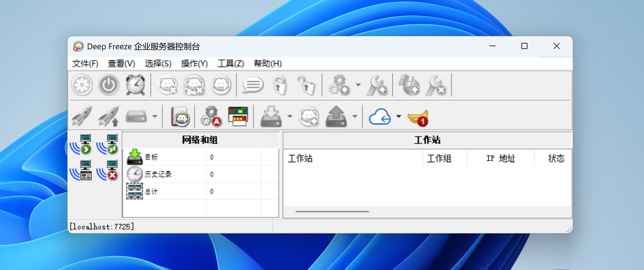Click the single bear with X badge icon

tap(168, 85)
